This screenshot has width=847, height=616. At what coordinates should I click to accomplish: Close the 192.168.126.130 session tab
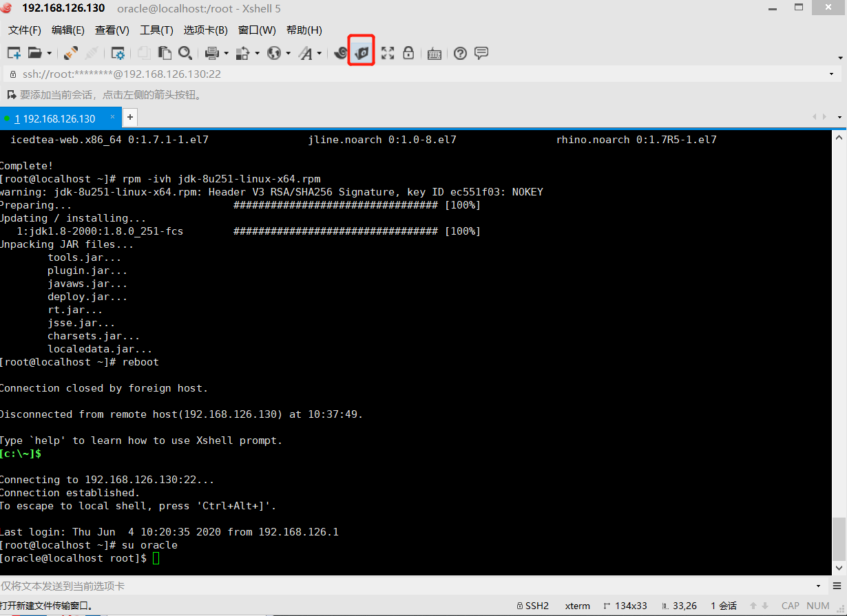[113, 118]
